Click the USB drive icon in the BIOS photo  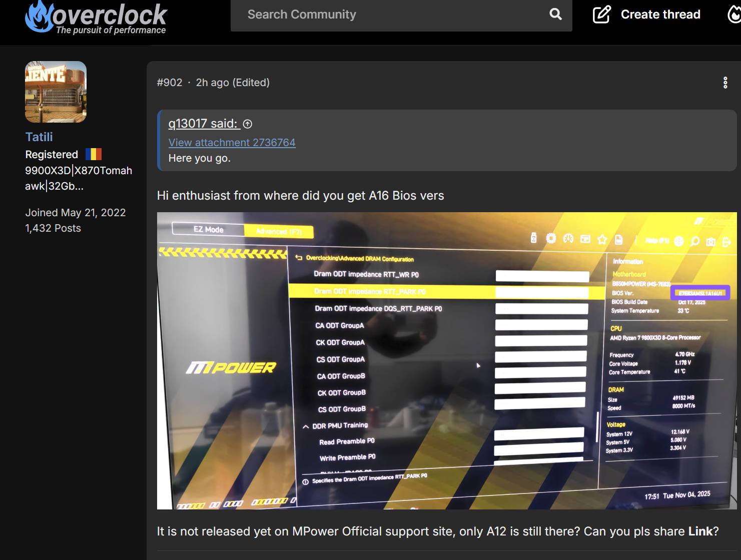coord(534,239)
